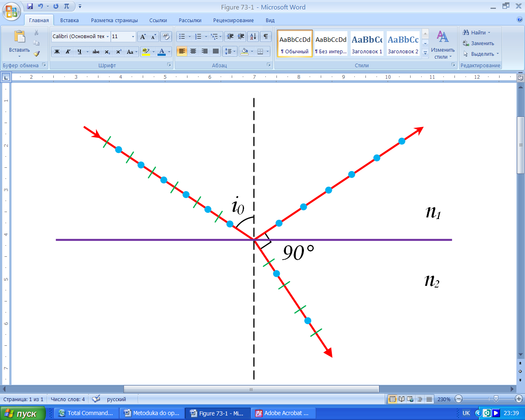The width and height of the screenshot is (525, 420).
Task: Toggle italic К formatting
Action: click(x=68, y=52)
